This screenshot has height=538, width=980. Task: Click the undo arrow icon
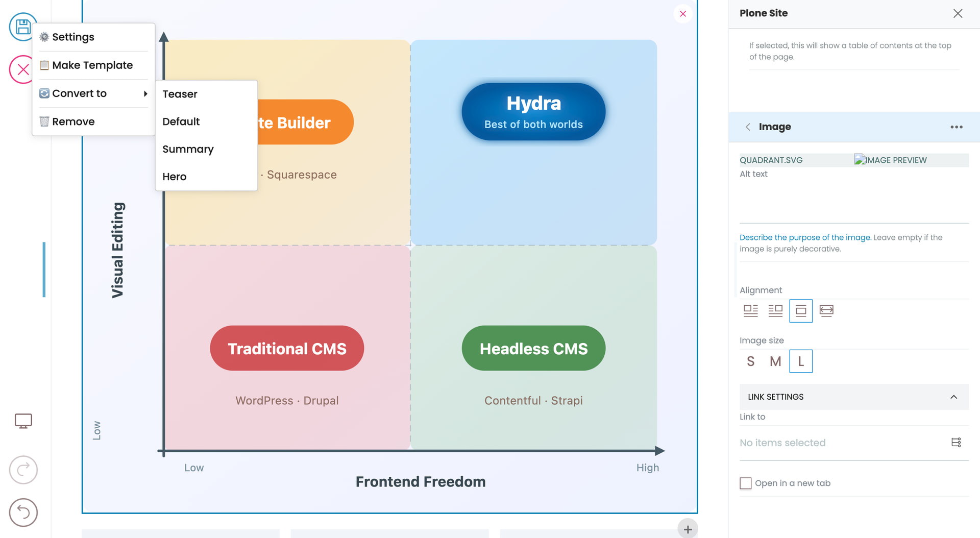[x=23, y=512]
